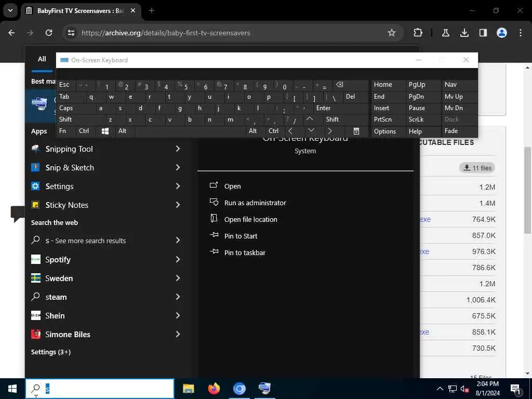Open Chrome Labs flask icon
This screenshot has height=399, width=532.
pos(445,33)
